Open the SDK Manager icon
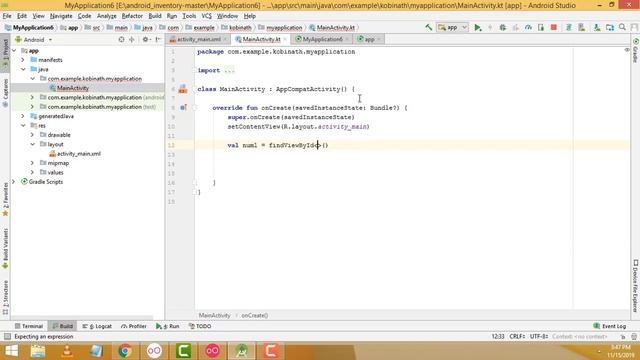Viewport: 640px width, 360px height. tap(597, 27)
